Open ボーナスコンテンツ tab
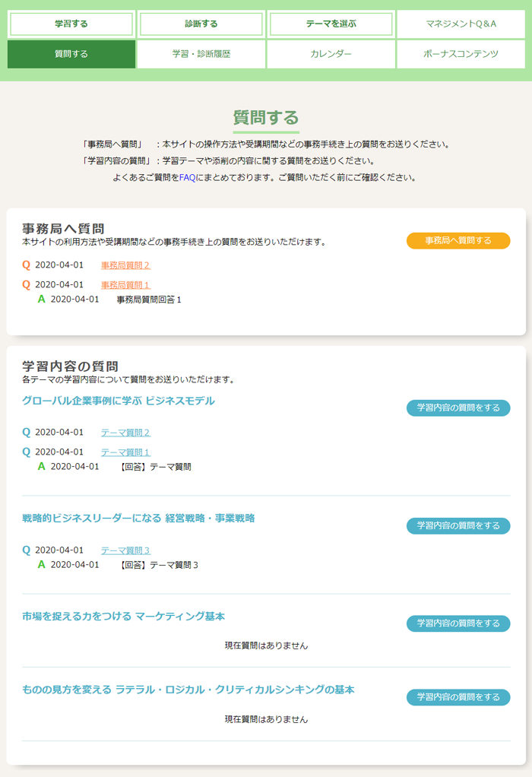The width and height of the screenshot is (532, 777). [461, 54]
